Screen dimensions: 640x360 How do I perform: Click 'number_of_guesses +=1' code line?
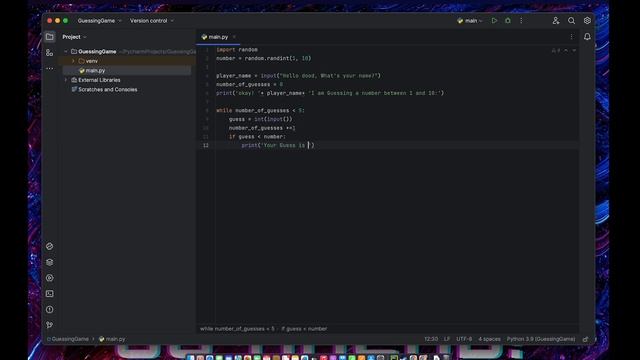coord(262,128)
